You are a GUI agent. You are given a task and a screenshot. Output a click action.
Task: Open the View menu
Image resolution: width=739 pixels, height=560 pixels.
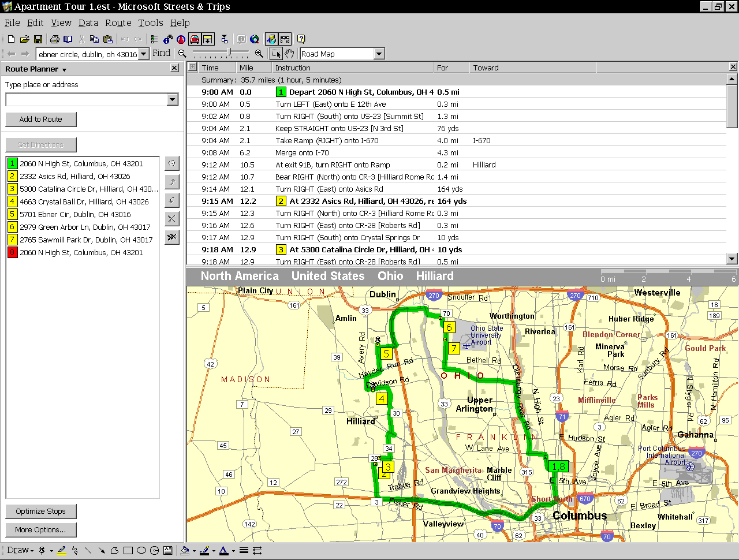(x=61, y=23)
